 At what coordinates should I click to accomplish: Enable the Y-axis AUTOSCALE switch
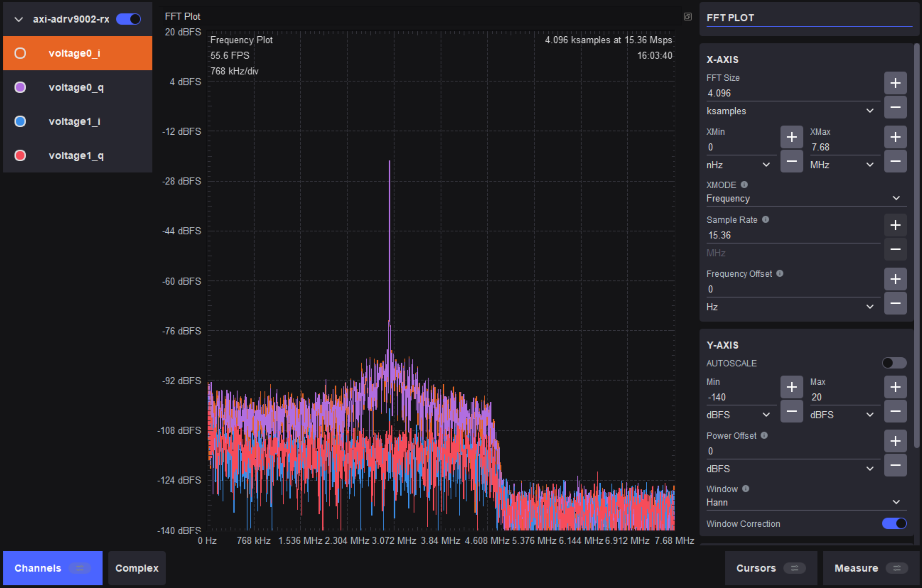894,362
